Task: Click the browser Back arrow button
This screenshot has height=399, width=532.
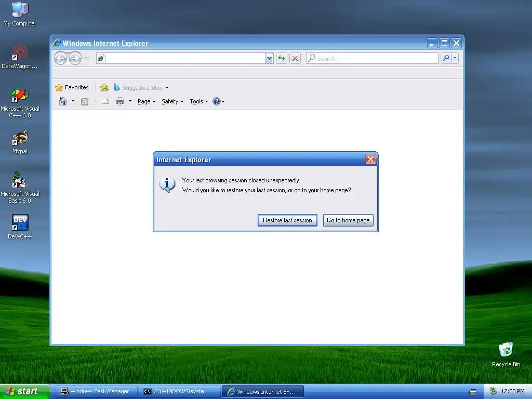Action: click(x=61, y=58)
